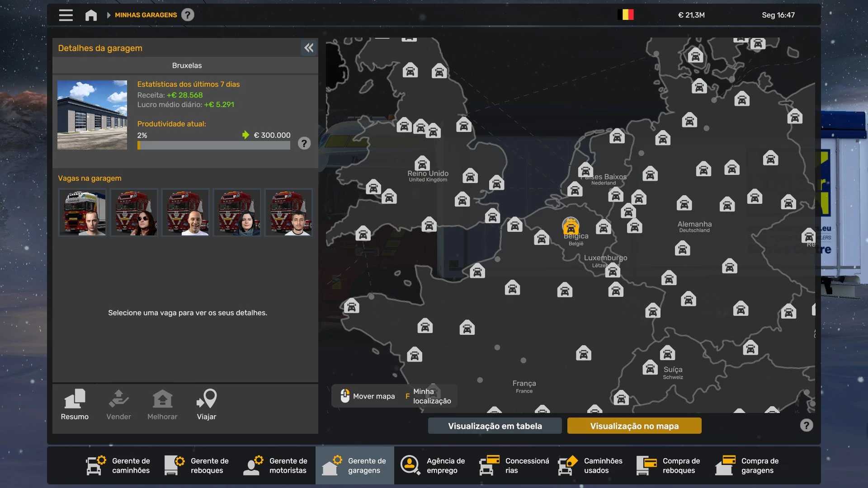
Task: Collapse the garage details panel
Action: (x=309, y=48)
